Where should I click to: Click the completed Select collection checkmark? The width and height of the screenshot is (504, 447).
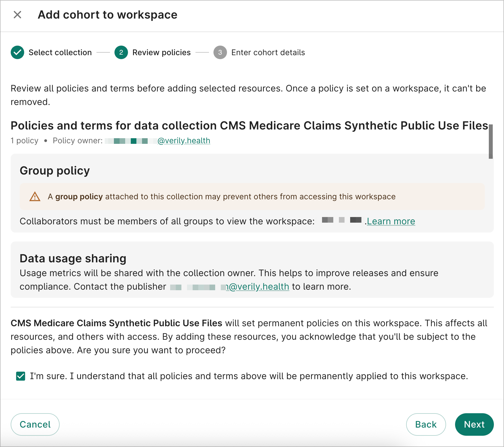pyautogui.click(x=17, y=52)
